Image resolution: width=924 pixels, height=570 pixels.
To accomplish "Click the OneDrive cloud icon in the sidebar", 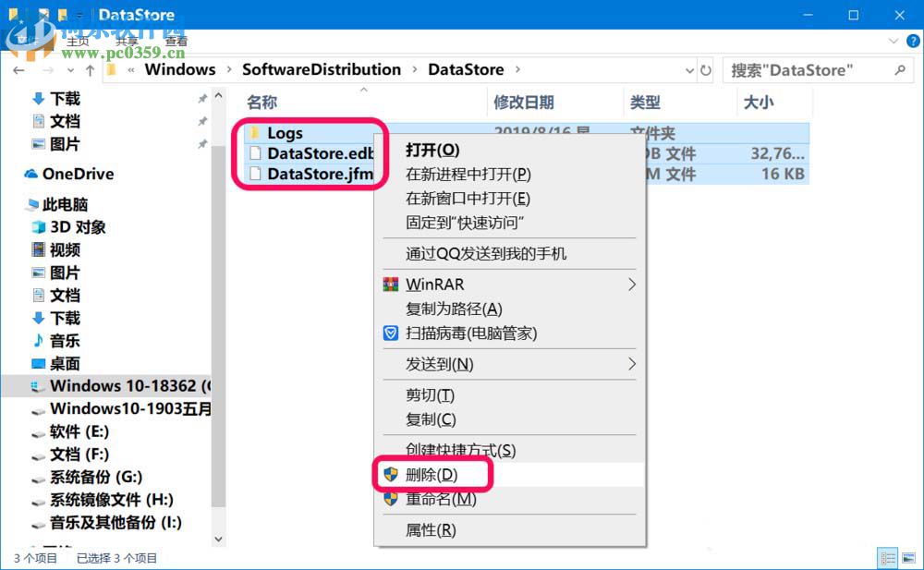I will pos(31,174).
